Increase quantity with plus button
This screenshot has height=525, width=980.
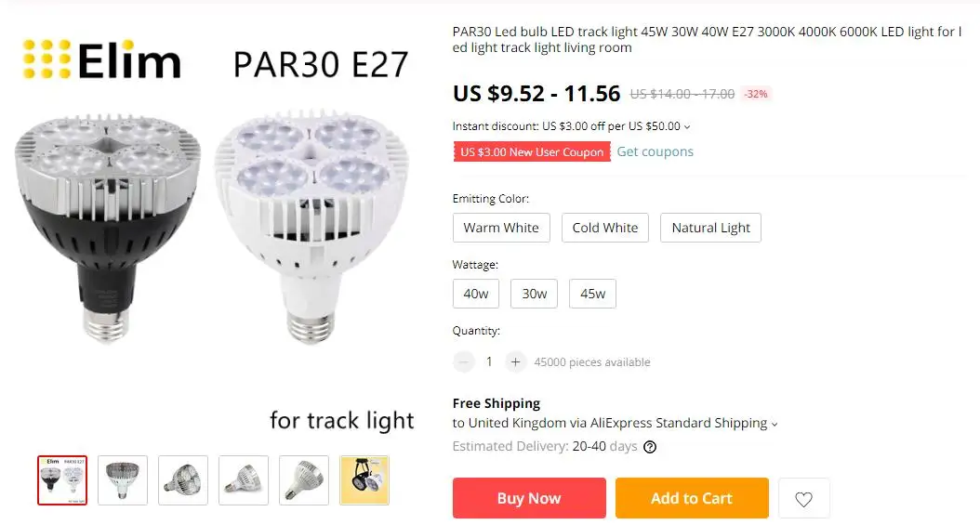point(515,361)
